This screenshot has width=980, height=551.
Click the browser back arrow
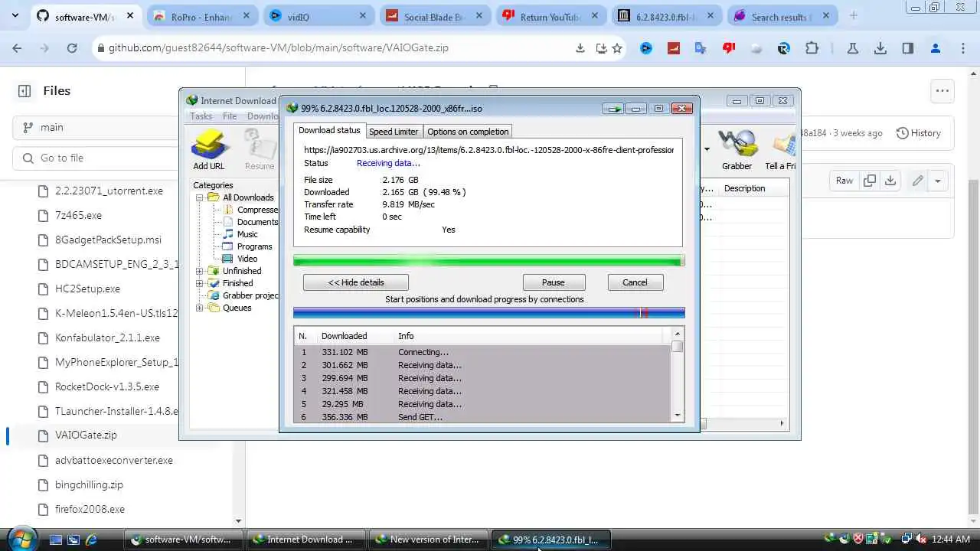click(x=17, y=47)
